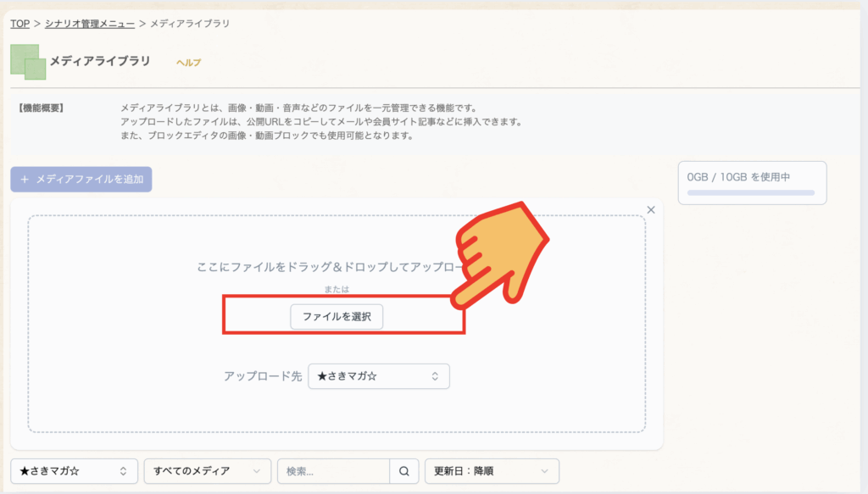This screenshot has width=868, height=494.
Task: Open the すべてのメディア type filter
Action: pos(207,471)
